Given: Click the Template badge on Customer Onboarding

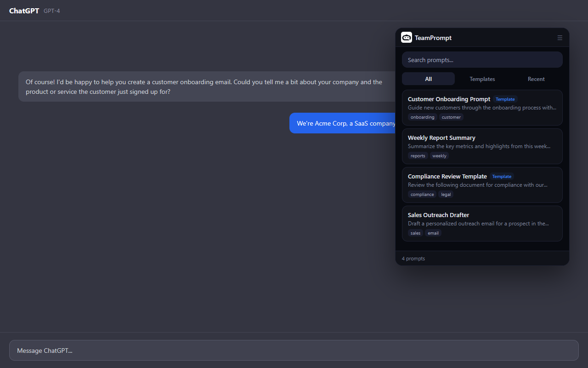Looking at the screenshot, I should click(505, 99).
